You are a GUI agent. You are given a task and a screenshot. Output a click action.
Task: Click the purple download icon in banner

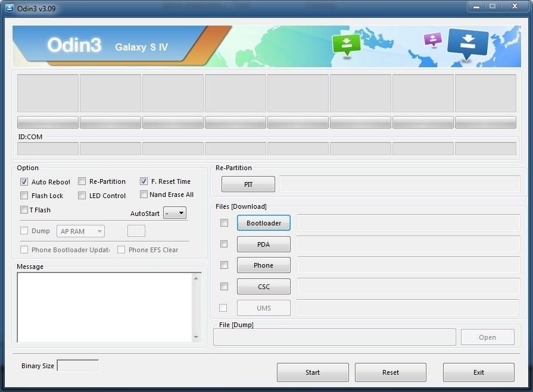[433, 39]
